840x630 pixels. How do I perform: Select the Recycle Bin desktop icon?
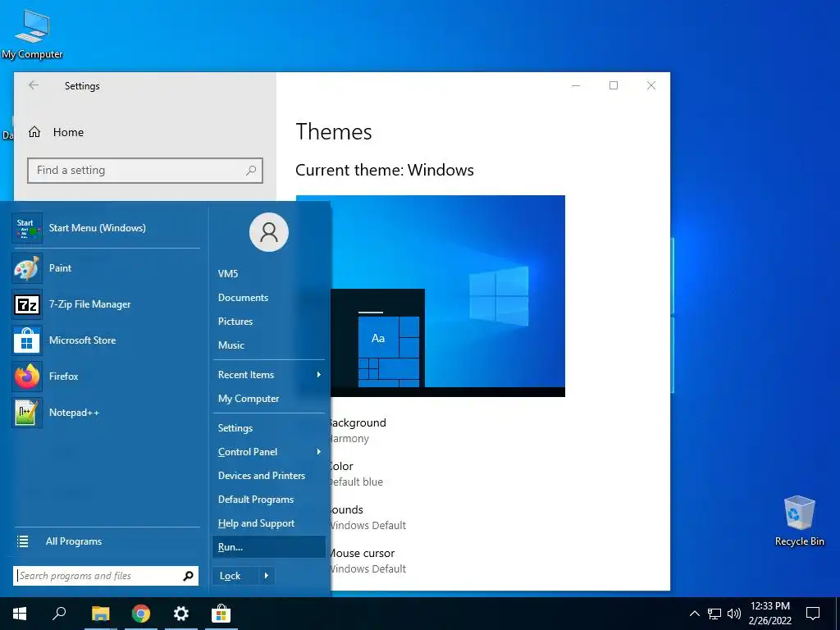pos(799,521)
